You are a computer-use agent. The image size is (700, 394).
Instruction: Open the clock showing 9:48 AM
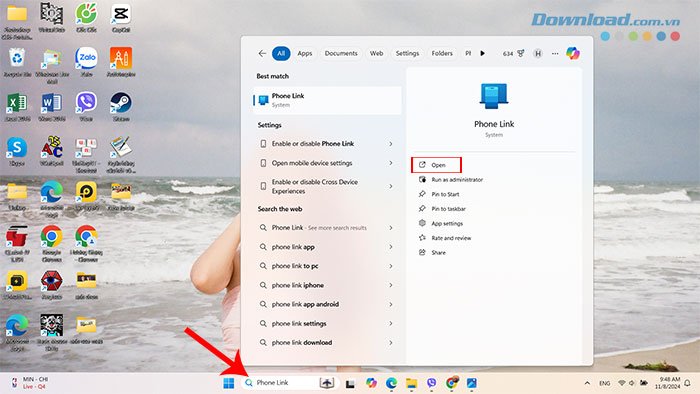click(x=668, y=383)
